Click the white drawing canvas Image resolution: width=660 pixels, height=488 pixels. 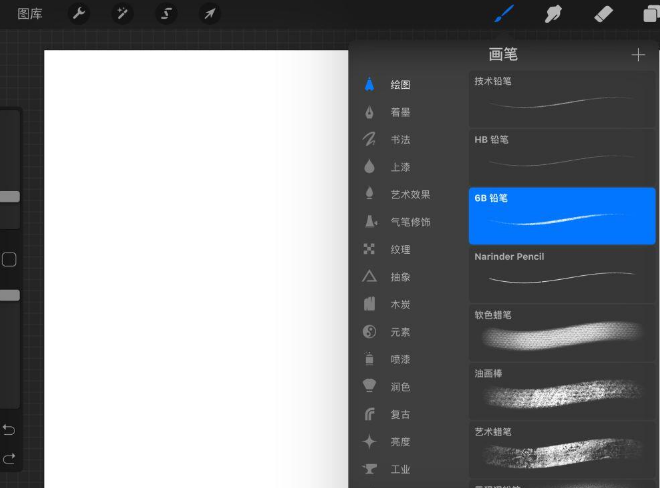pyautogui.click(x=196, y=269)
